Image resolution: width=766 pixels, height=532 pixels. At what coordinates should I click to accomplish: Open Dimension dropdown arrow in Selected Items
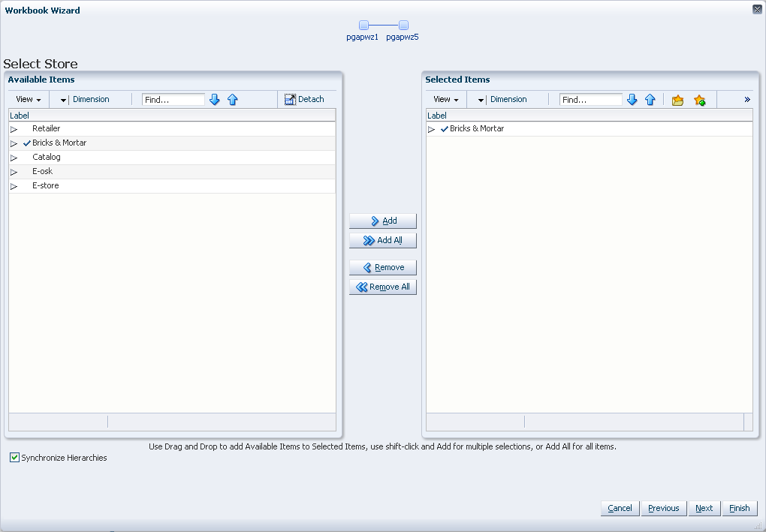pos(481,100)
